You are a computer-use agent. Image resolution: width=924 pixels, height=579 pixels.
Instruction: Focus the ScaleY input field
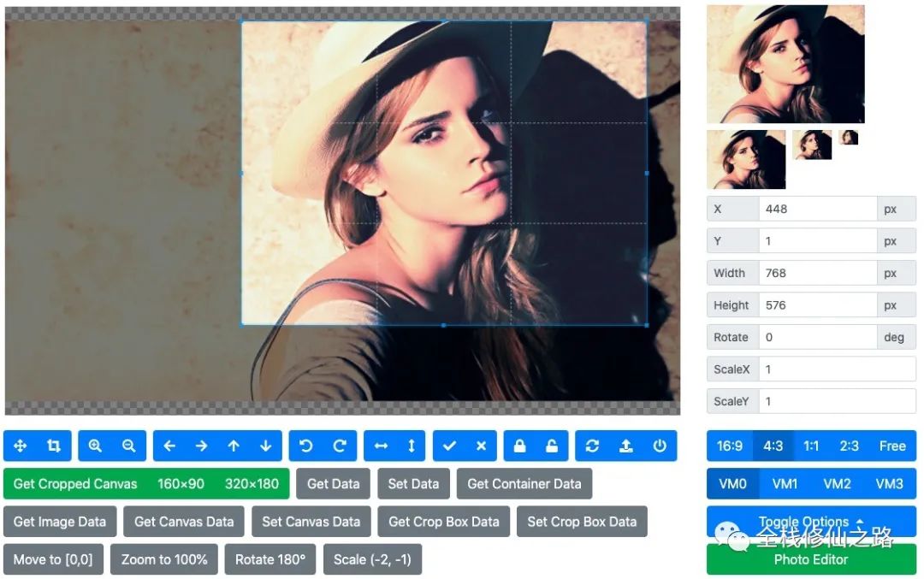click(837, 401)
